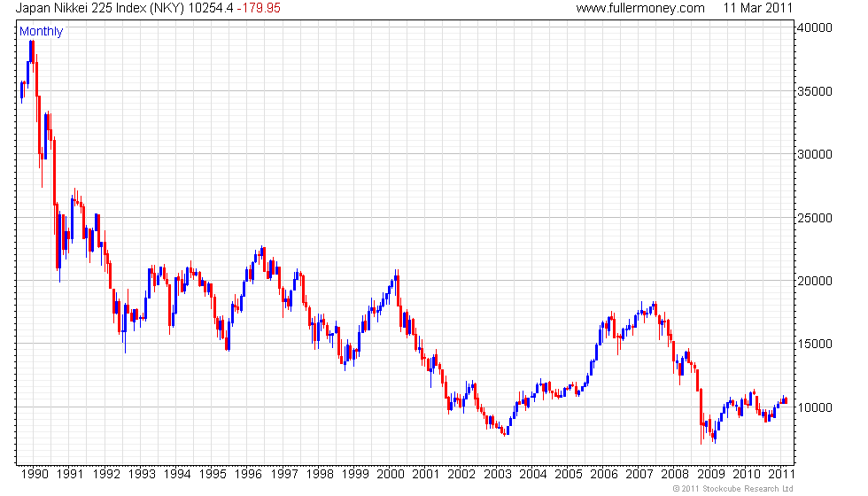
Task: Click the 2000 year label
Action: point(391,474)
